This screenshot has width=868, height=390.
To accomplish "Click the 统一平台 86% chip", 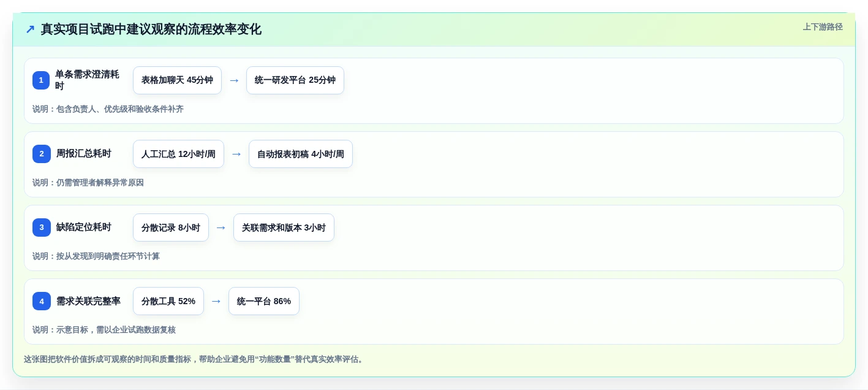I will 264,301.
